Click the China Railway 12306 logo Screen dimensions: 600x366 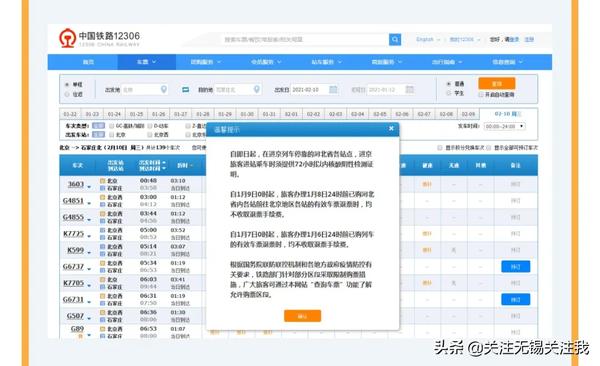[x=99, y=38]
